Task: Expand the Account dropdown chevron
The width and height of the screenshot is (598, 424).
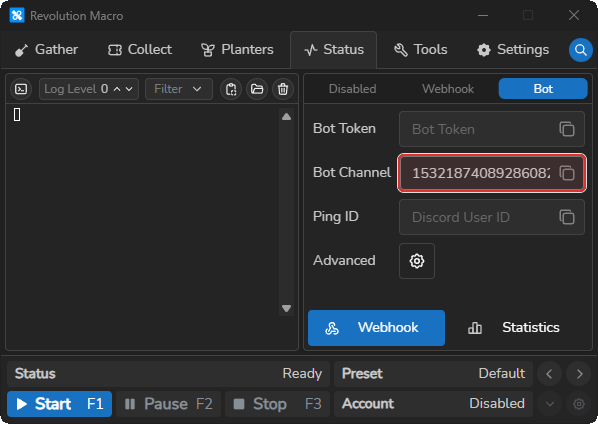Action: pos(550,404)
